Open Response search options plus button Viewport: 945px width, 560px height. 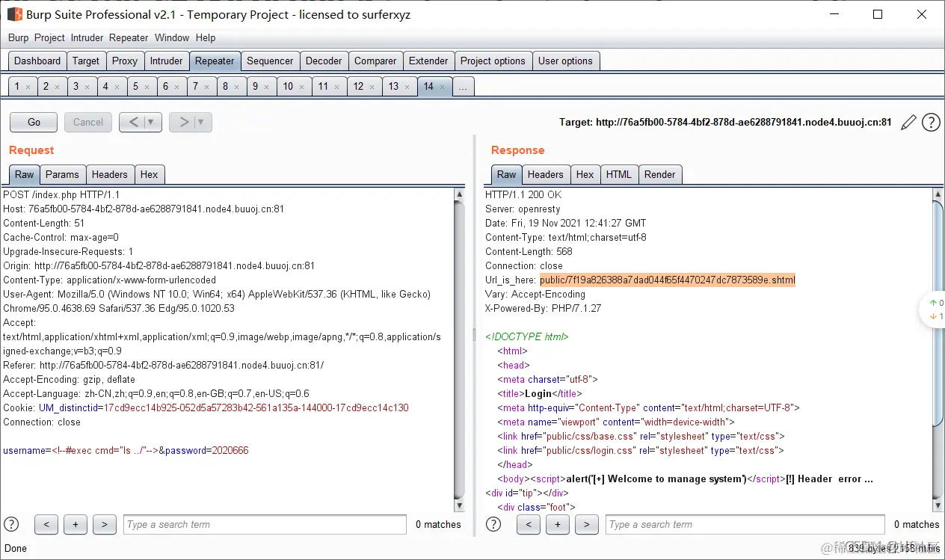point(558,524)
